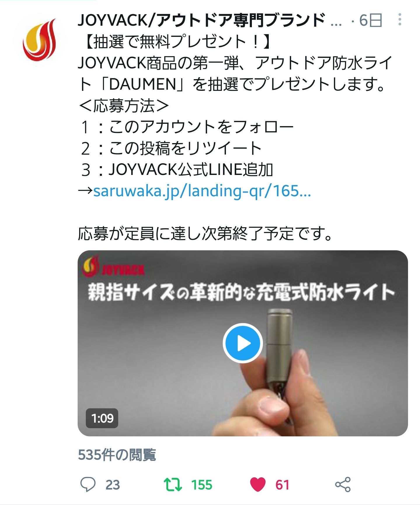Click the 応募が定員に達し次第終了予定です line
This screenshot has height=505, width=420.
[205, 233]
